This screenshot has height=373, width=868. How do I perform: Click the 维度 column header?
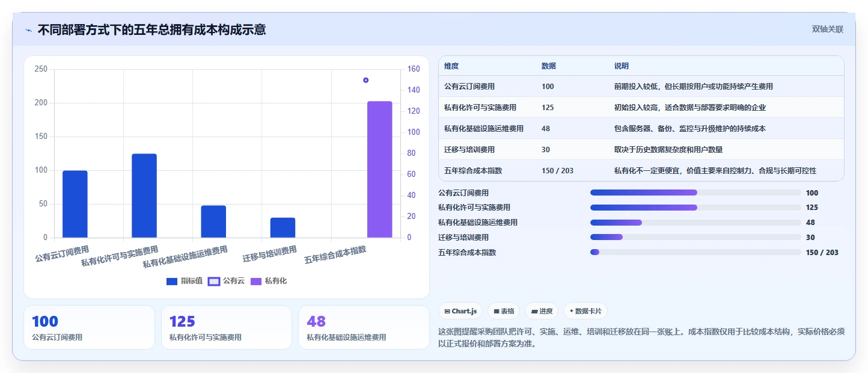(x=451, y=66)
